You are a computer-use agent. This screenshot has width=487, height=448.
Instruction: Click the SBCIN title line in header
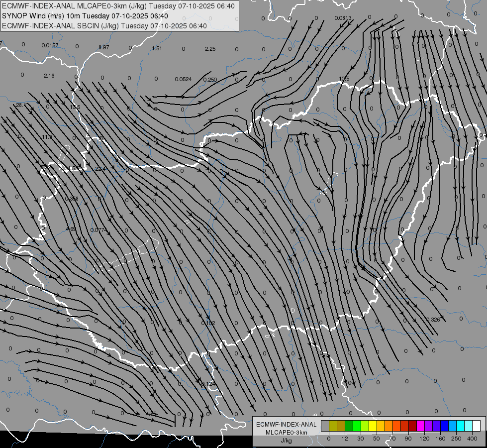tap(104, 26)
